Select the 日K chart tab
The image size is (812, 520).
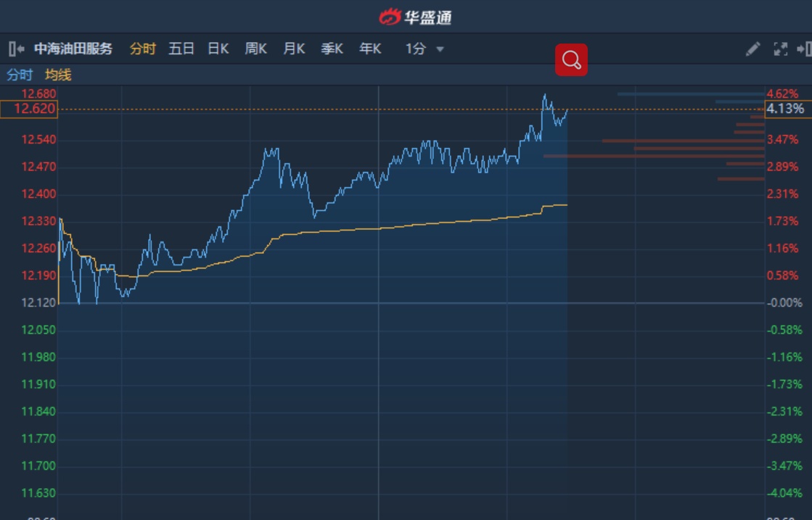(218, 49)
